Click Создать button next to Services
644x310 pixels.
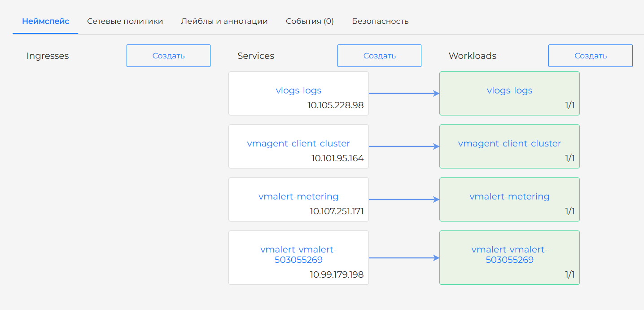click(x=379, y=56)
